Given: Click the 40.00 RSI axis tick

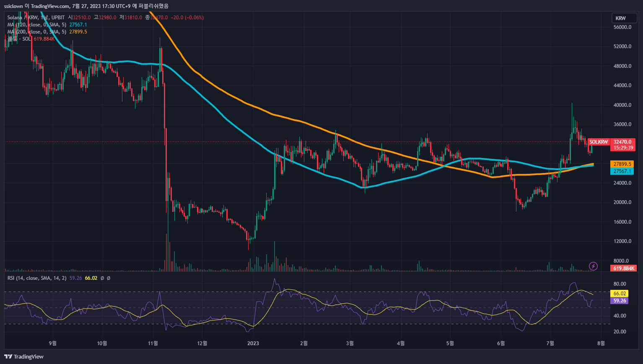Looking at the screenshot, I should [x=620, y=316].
